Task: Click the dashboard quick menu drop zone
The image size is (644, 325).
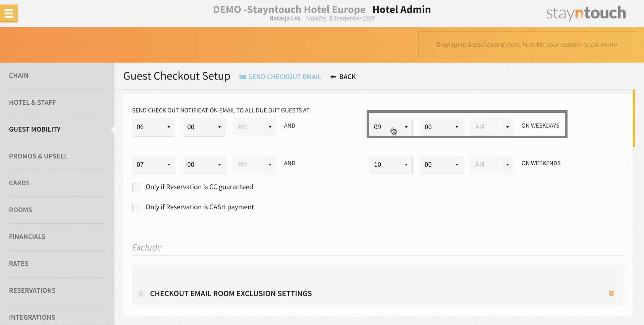Action: [x=526, y=44]
